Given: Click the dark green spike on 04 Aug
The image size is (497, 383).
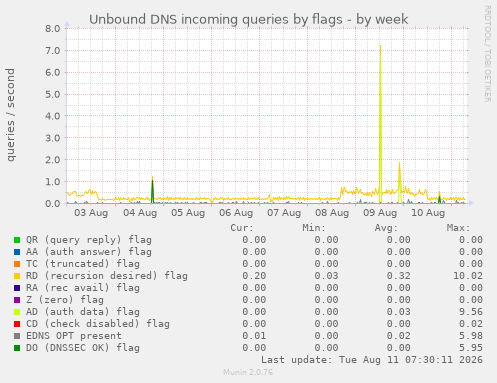Looking at the screenshot, I should tap(152, 192).
